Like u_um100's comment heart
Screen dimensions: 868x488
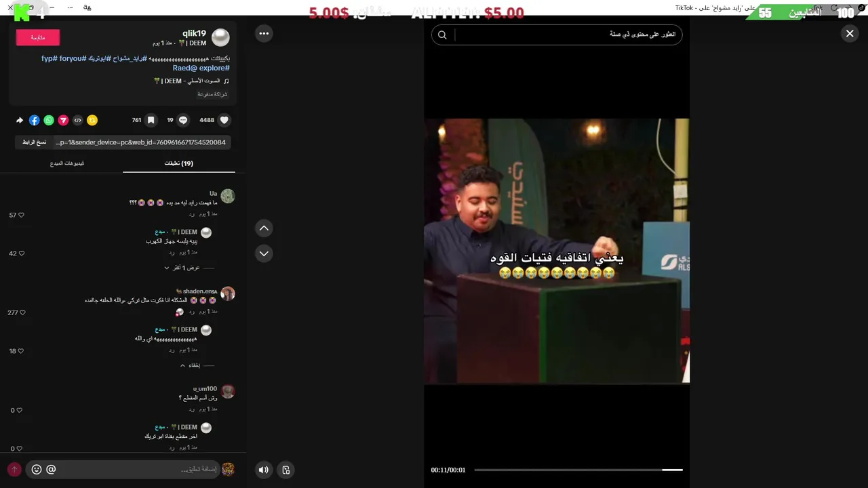coord(20,410)
